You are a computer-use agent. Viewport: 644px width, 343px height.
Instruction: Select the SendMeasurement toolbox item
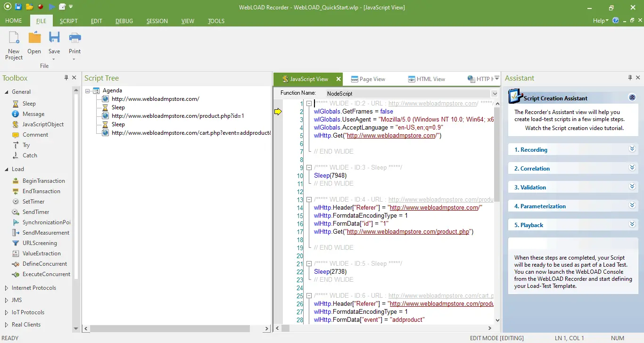(x=46, y=233)
